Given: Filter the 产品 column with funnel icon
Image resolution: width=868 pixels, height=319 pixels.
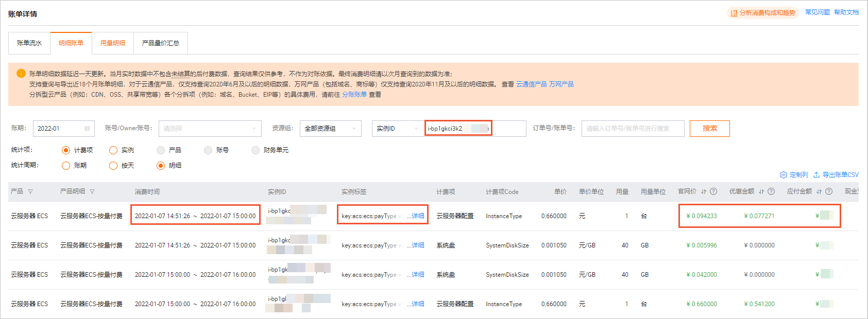Looking at the screenshot, I should pyautogui.click(x=30, y=191).
